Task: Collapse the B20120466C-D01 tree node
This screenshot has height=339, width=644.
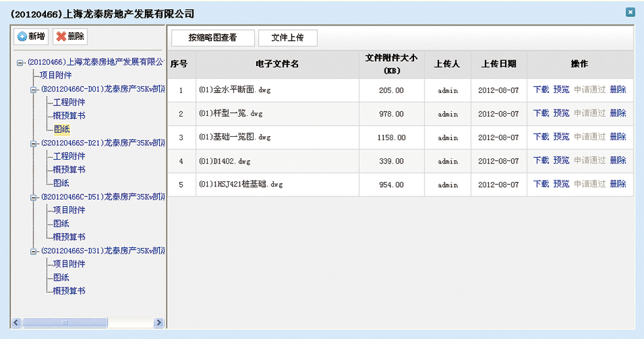Action: 34,90
